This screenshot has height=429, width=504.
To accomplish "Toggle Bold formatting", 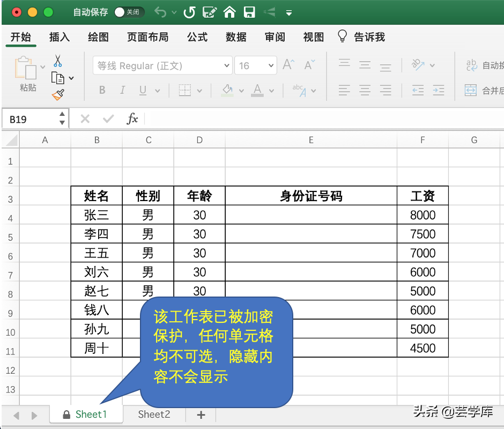I will (102, 90).
